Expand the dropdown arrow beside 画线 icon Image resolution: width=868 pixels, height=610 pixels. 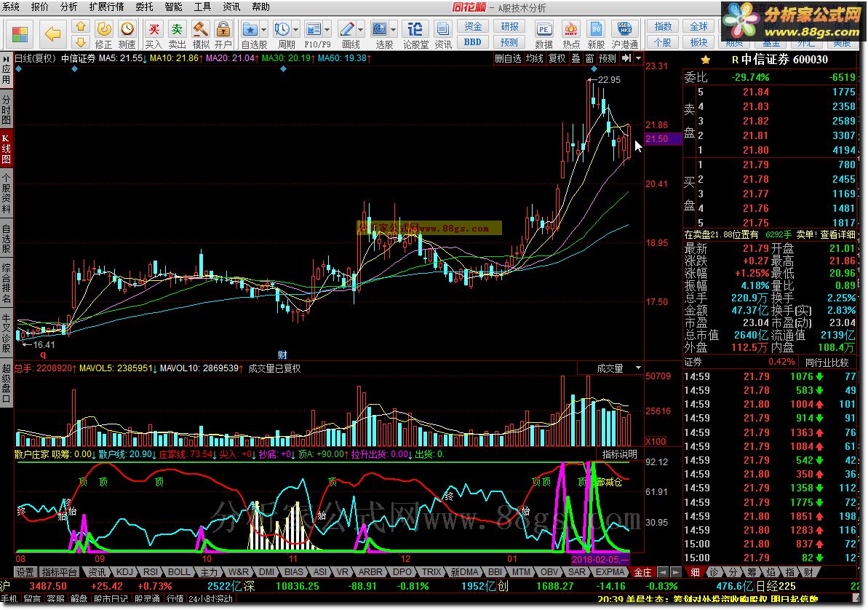pos(361,29)
